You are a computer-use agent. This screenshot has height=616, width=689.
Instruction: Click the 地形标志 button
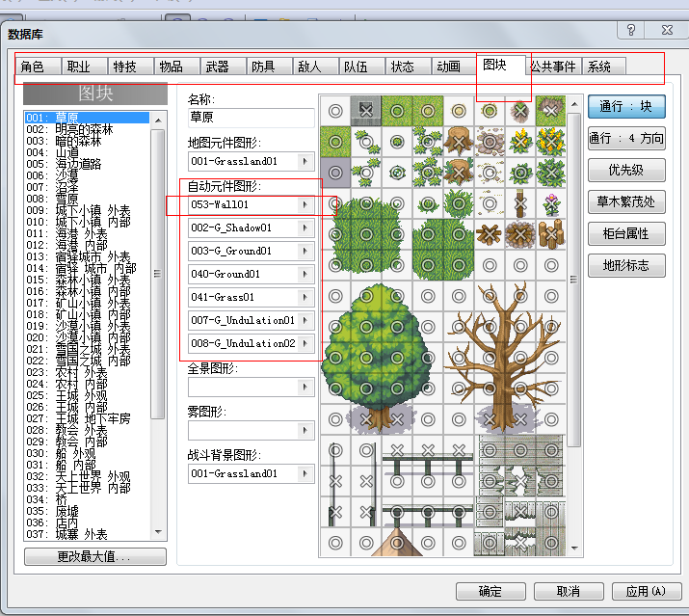point(626,265)
